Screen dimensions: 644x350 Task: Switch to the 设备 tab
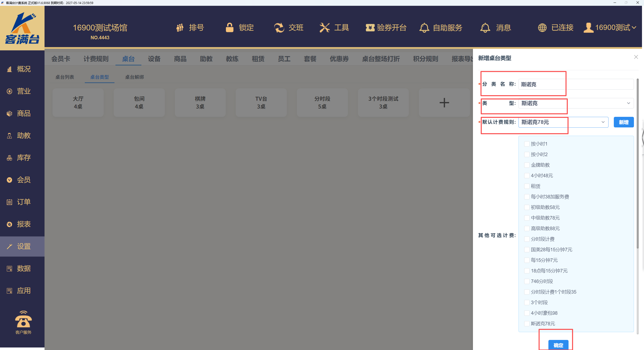point(154,59)
